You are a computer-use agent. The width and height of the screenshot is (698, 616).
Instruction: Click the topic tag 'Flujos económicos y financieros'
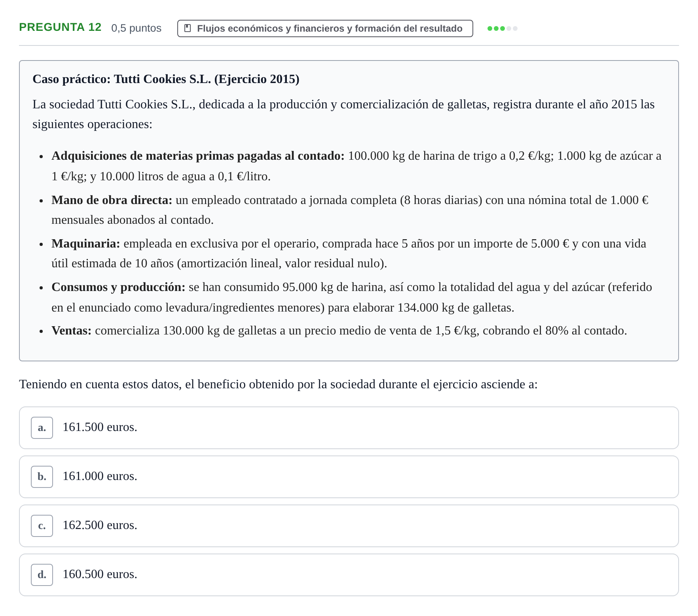[325, 28]
